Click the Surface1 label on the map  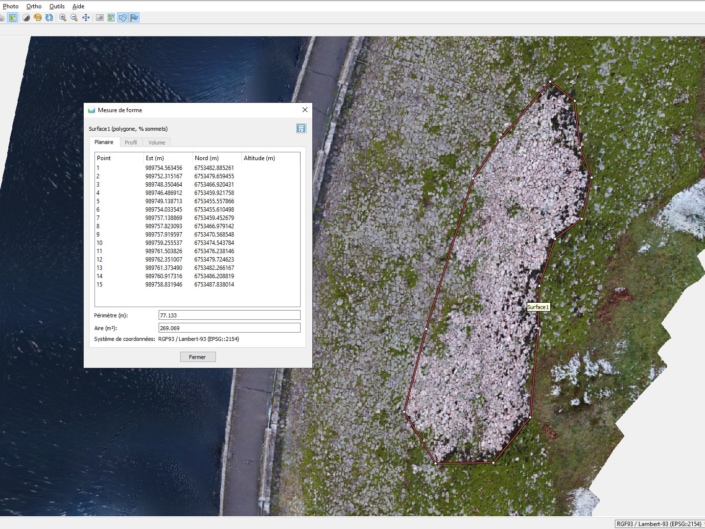click(x=537, y=307)
